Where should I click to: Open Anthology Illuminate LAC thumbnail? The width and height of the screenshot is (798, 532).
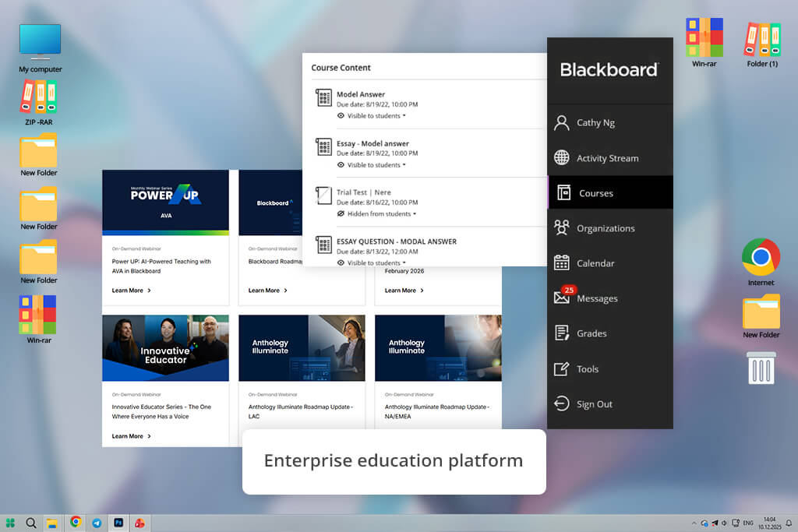(x=302, y=348)
